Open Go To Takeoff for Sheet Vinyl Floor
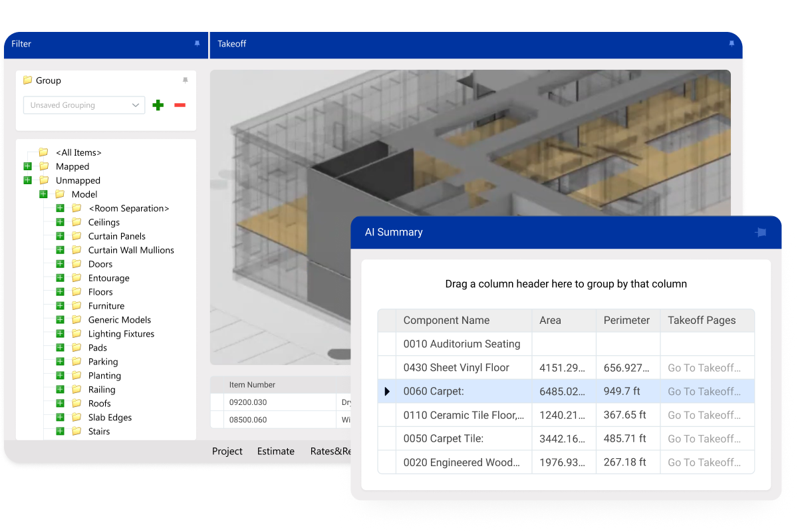The image size is (798, 532). [704, 368]
